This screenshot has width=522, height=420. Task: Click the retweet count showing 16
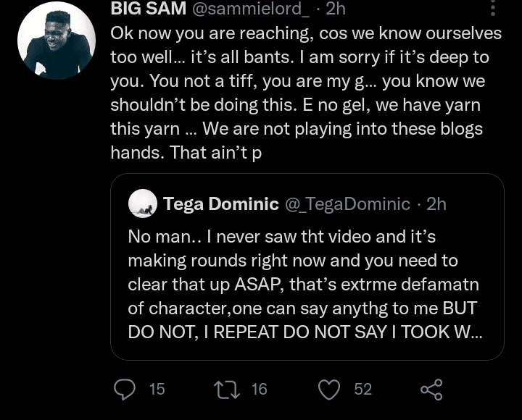pyautogui.click(x=259, y=390)
